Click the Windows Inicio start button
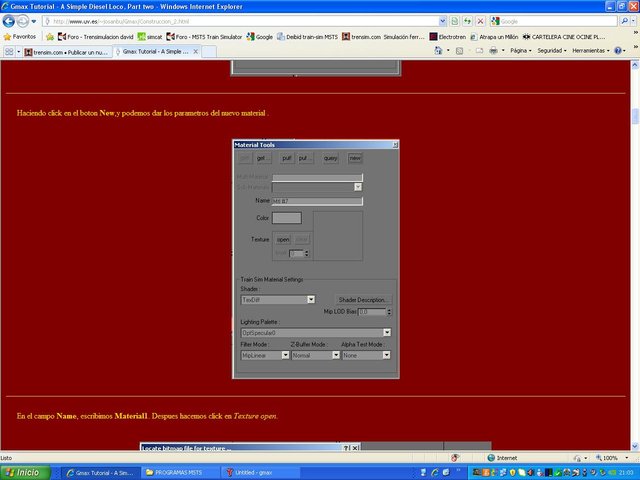 [22, 472]
